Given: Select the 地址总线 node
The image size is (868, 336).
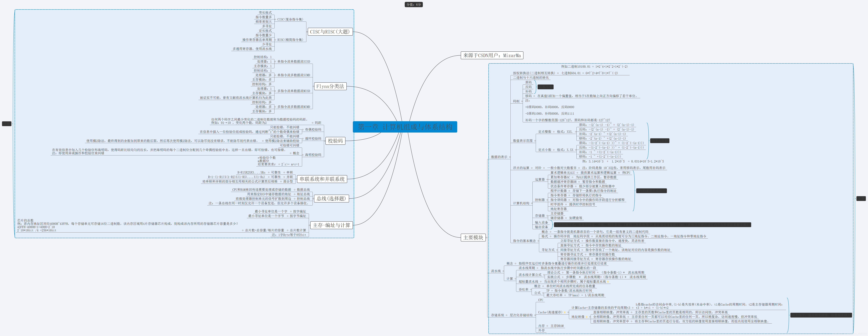Looking at the screenshot, I should coord(303,194).
